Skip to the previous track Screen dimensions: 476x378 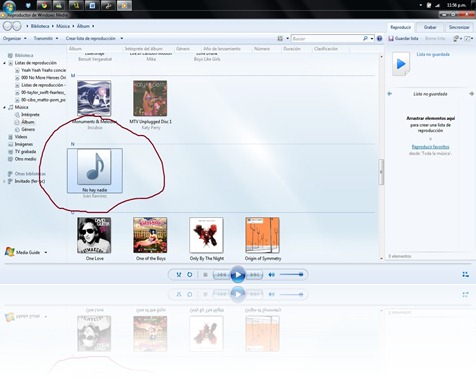[x=221, y=275]
